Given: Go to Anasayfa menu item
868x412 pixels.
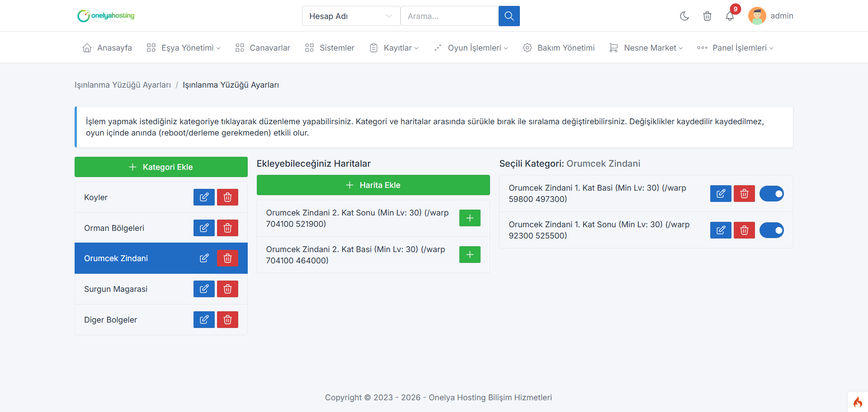Looking at the screenshot, I should coord(107,48).
